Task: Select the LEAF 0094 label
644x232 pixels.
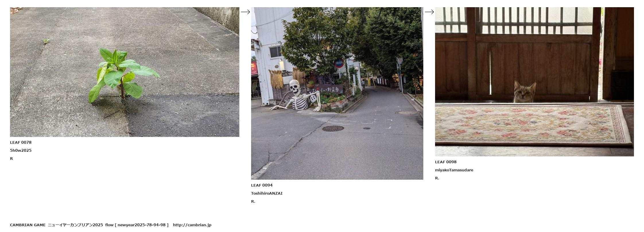Action: (262, 185)
